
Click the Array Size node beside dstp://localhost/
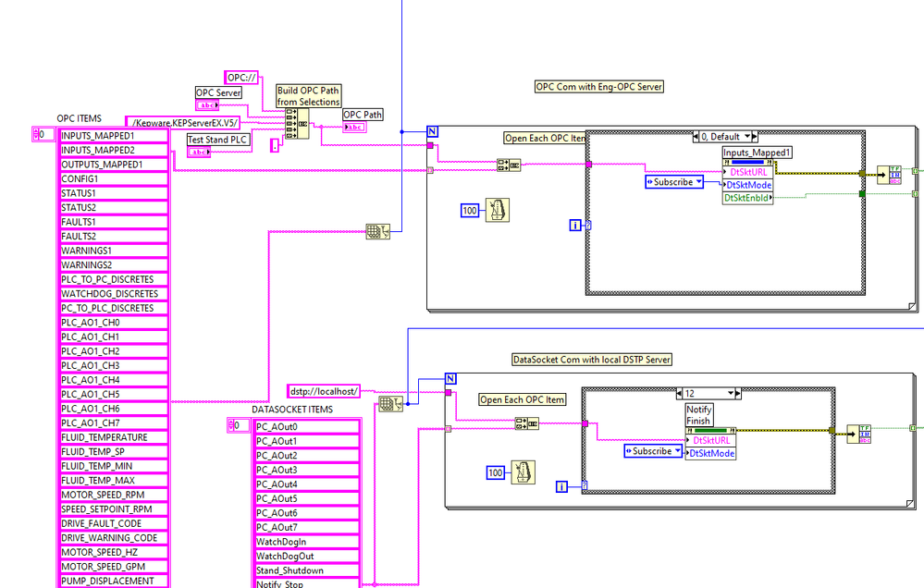point(390,404)
